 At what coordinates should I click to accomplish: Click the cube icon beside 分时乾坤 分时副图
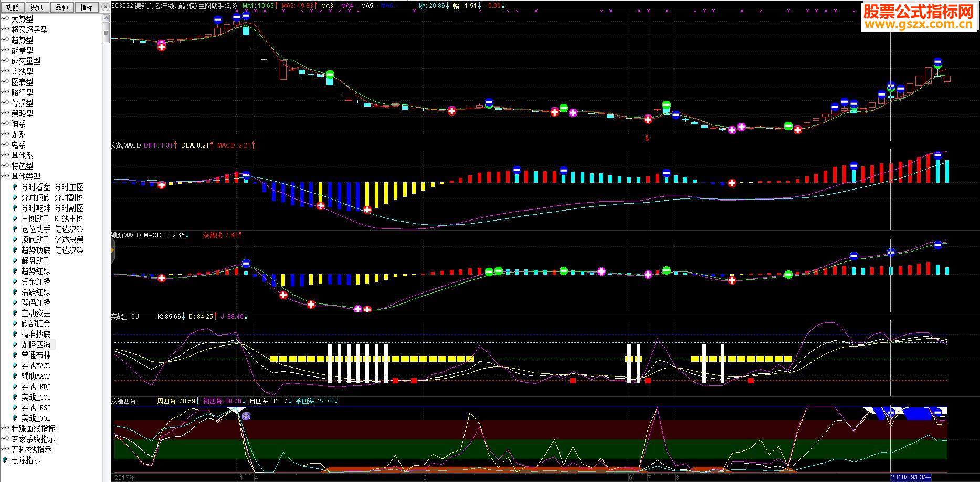(15, 208)
